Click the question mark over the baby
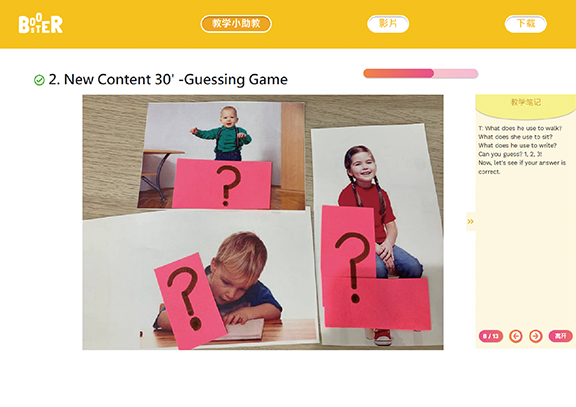The image size is (576, 407). click(228, 184)
